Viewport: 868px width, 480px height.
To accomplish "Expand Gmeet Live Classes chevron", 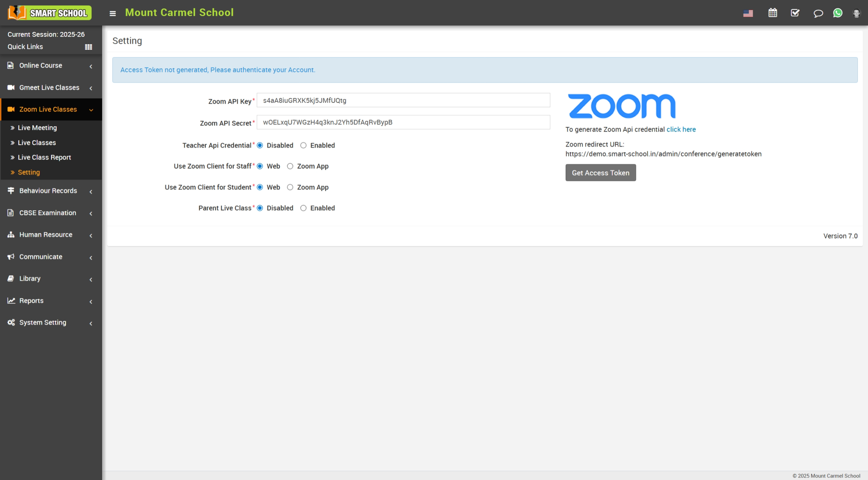I will [91, 88].
